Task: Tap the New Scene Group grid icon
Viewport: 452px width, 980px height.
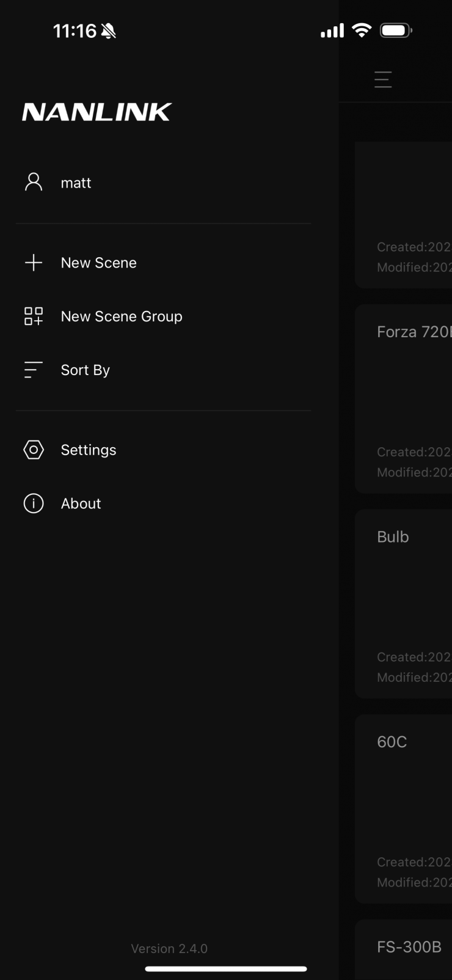Action: [x=34, y=316]
